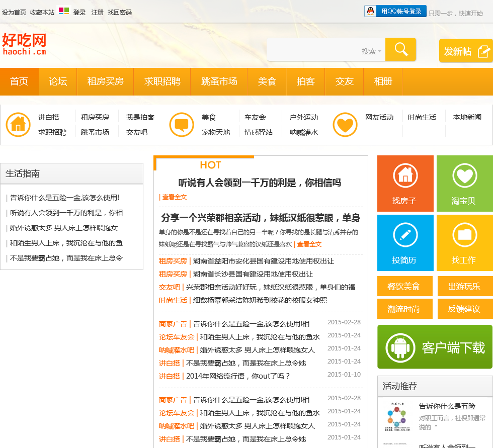Viewport: 493px width, 448px height.
Task: Open the 找房子 house tile
Action: pos(405,183)
